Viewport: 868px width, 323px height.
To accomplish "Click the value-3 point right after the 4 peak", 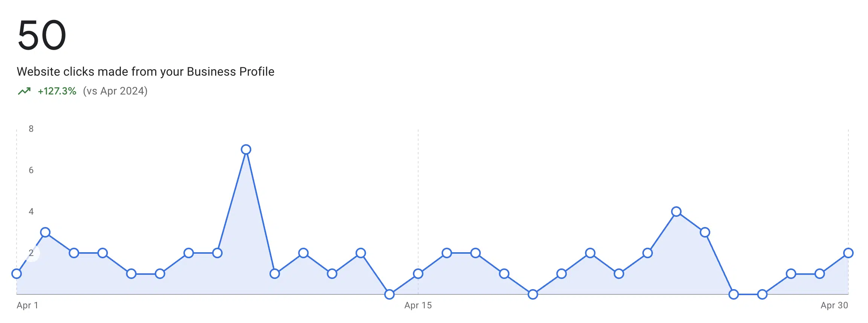I will (x=705, y=232).
